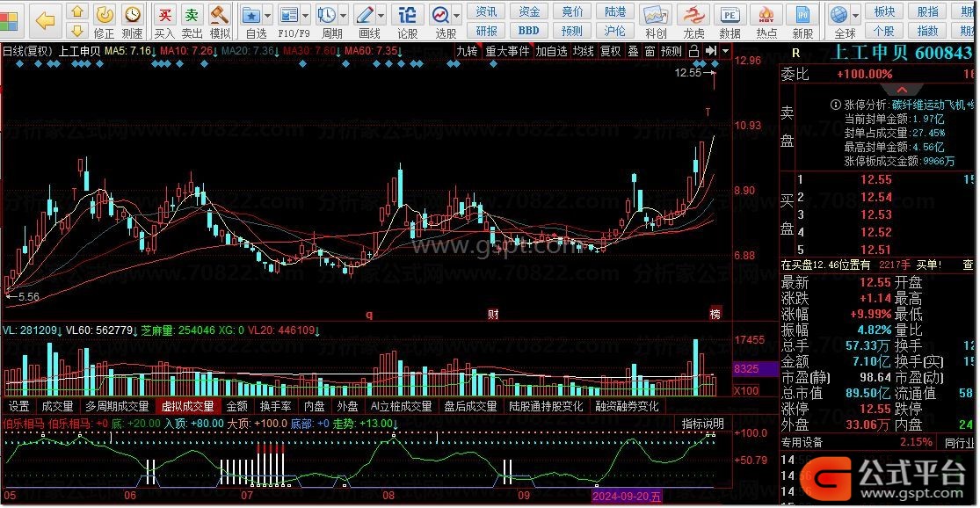This screenshot has width=980, height=508.
Task: Open the chart toolbar dropdown triangle
Action: (x=725, y=51)
